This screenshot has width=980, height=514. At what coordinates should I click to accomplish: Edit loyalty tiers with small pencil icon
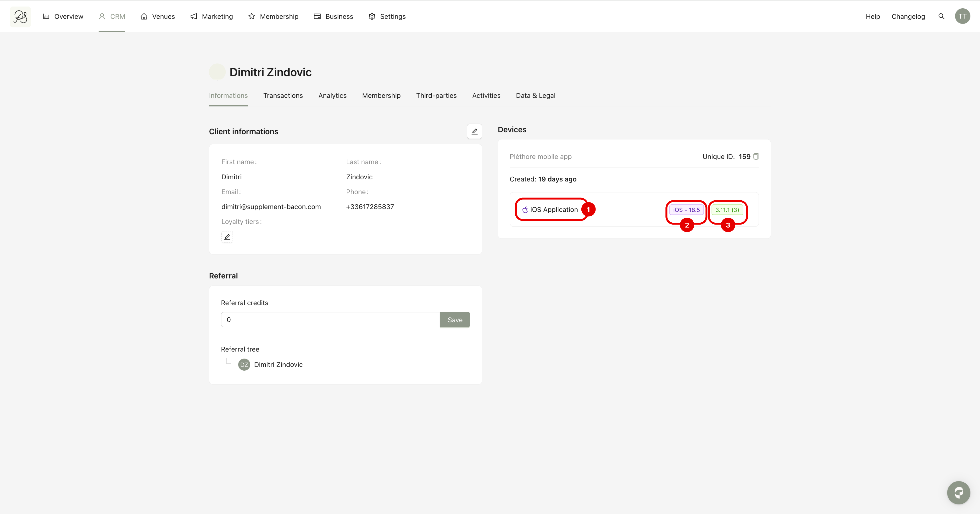pos(227,237)
